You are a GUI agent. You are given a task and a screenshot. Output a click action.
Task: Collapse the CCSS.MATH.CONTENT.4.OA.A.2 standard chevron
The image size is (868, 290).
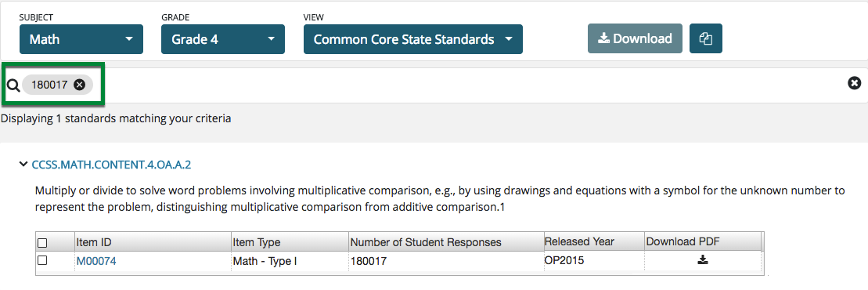23,164
